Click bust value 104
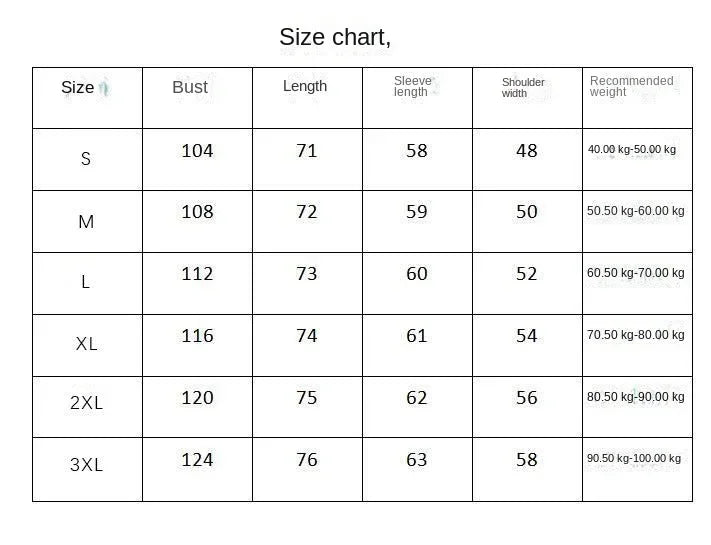This screenshot has width=711, height=545. (197, 151)
